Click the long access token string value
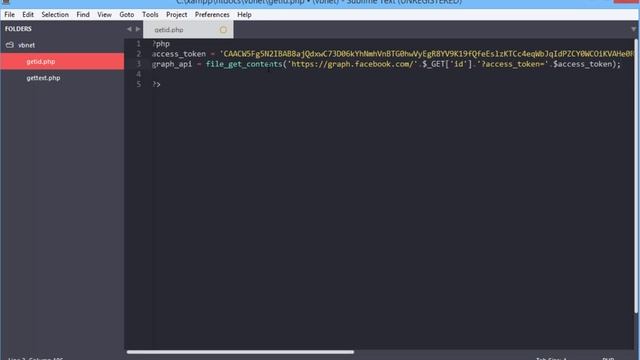The height and width of the screenshot is (360, 640). pyautogui.click(x=427, y=54)
